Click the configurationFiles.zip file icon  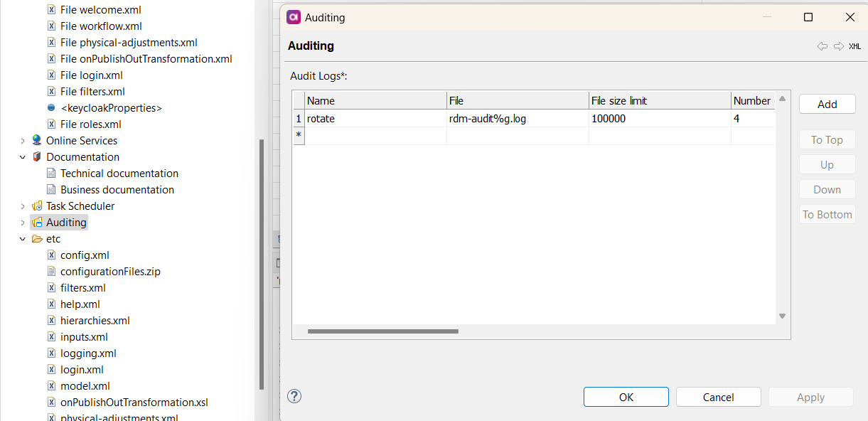(51, 271)
